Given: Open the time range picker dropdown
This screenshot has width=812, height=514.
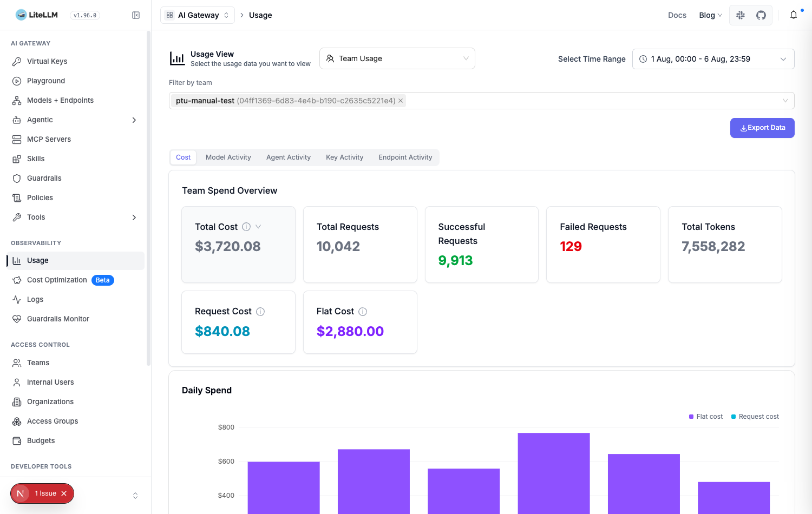Looking at the screenshot, I should pos(713,59).
